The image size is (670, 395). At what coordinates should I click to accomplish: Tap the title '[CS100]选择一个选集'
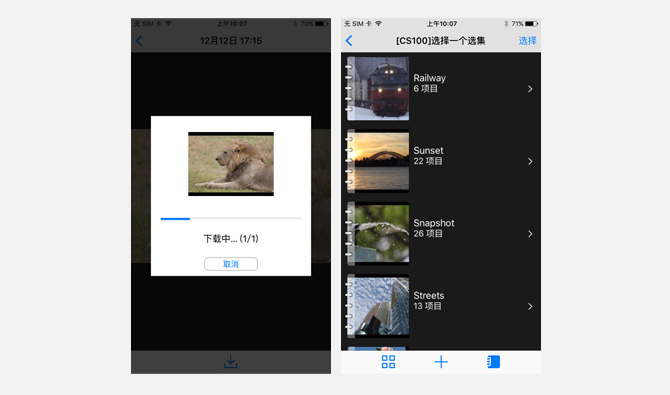click(441, 41)
